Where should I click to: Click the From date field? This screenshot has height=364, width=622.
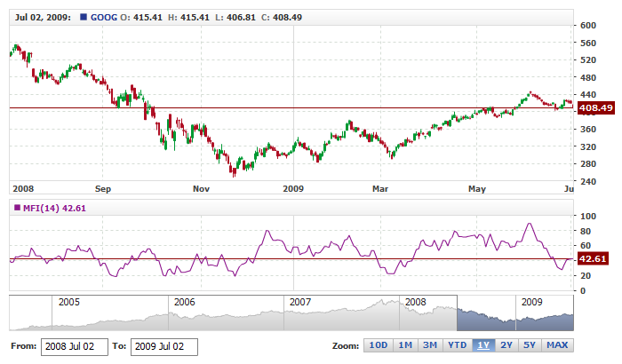[74, 346]
